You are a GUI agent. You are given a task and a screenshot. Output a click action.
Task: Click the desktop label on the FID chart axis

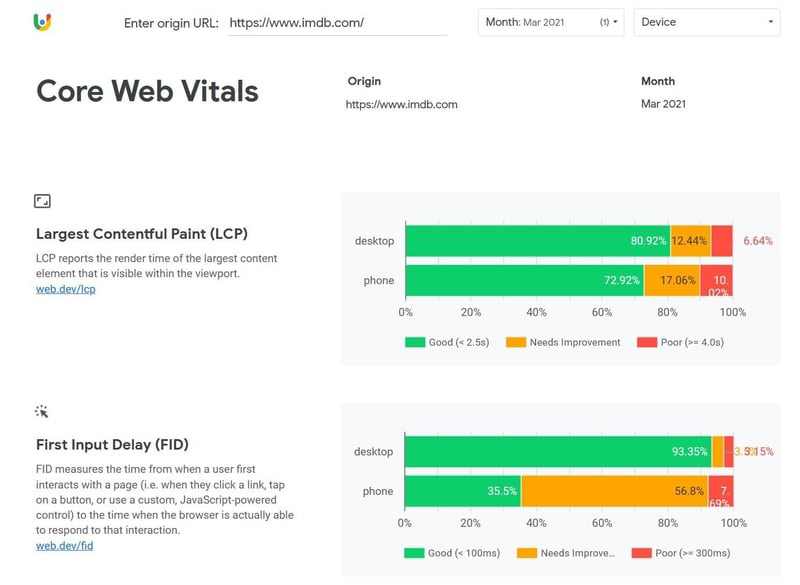(373, 451)
